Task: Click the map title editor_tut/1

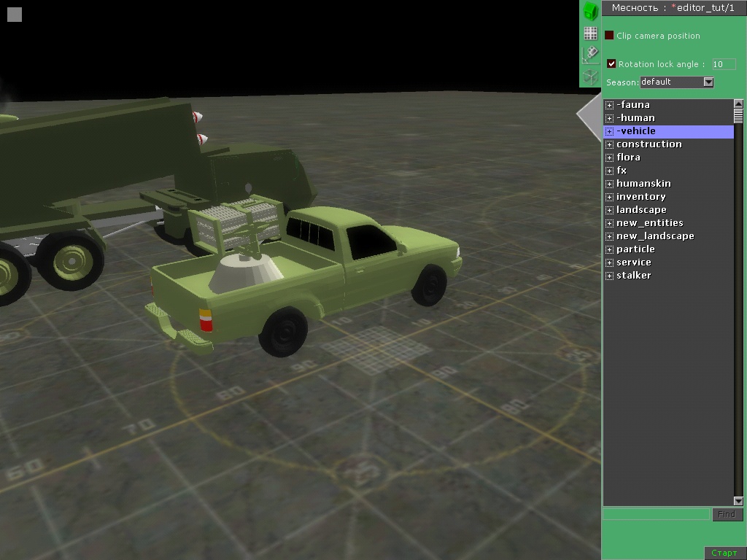Action: (x=705, y=8)
